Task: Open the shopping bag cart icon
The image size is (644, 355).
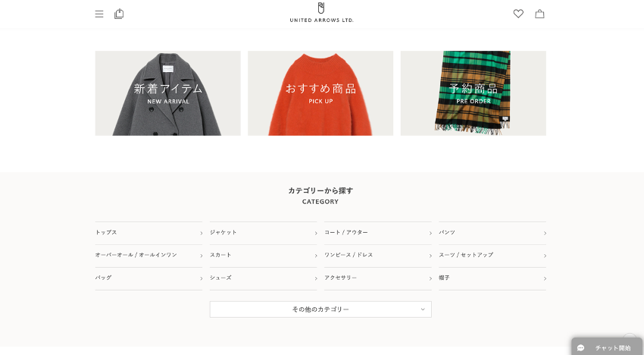Action: 539,14
